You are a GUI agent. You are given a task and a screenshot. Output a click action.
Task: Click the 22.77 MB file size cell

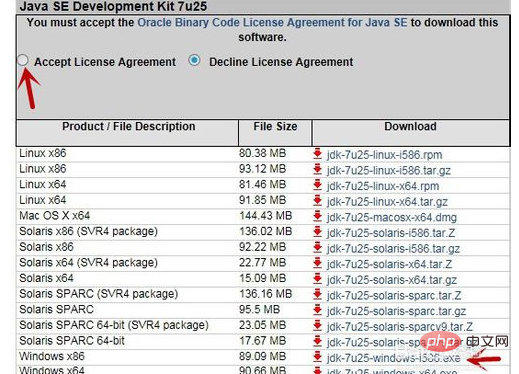point(262,263)
